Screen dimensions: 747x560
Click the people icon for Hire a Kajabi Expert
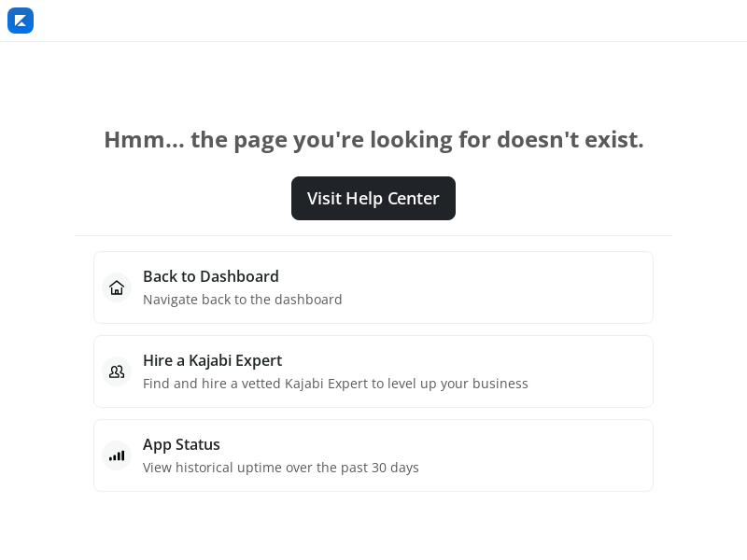click(x=117, y=371)
